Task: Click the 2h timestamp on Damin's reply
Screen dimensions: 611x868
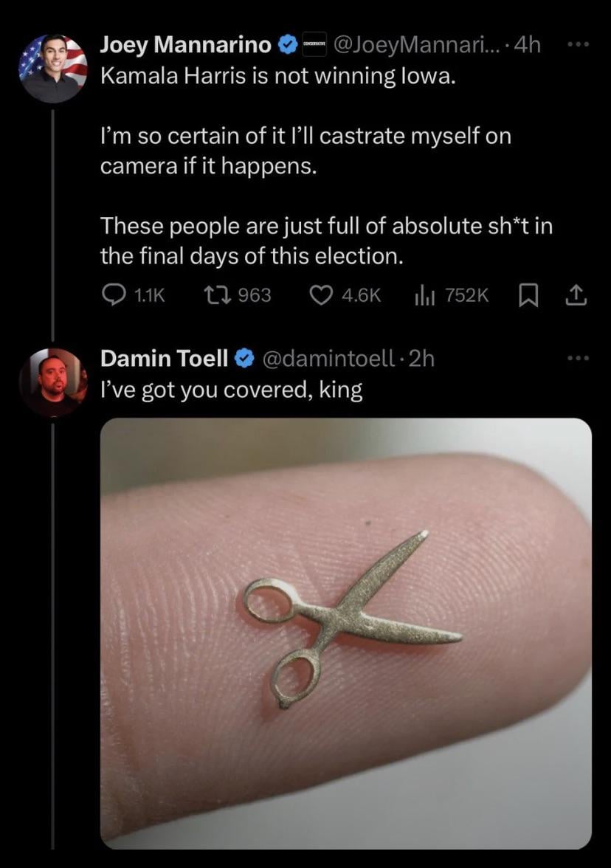Action: [421, 359]
